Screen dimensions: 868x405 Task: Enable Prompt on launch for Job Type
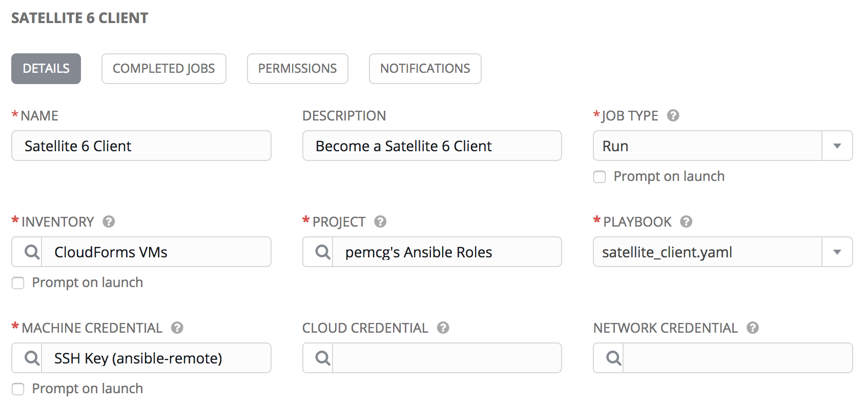(600, 177)
